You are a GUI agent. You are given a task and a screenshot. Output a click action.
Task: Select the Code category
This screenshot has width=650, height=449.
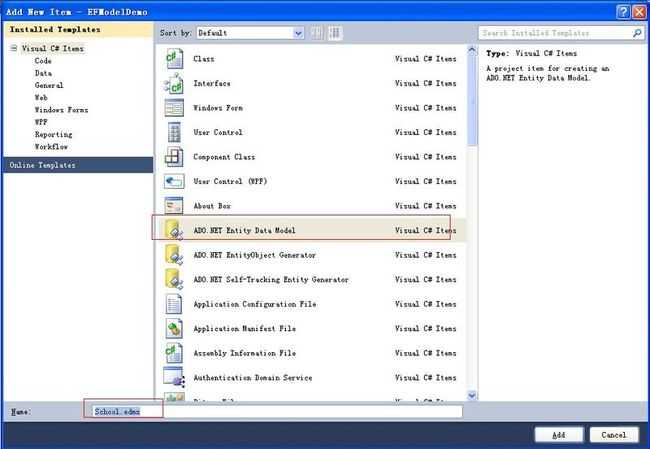pos(43,61)
